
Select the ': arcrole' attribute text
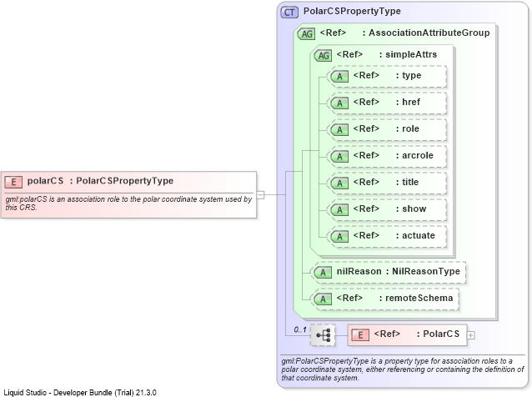coord(414,155)
